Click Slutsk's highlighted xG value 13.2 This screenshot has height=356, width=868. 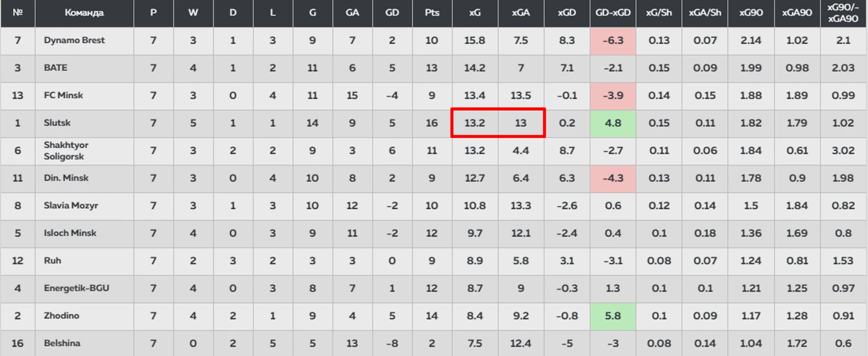point(474,123)
